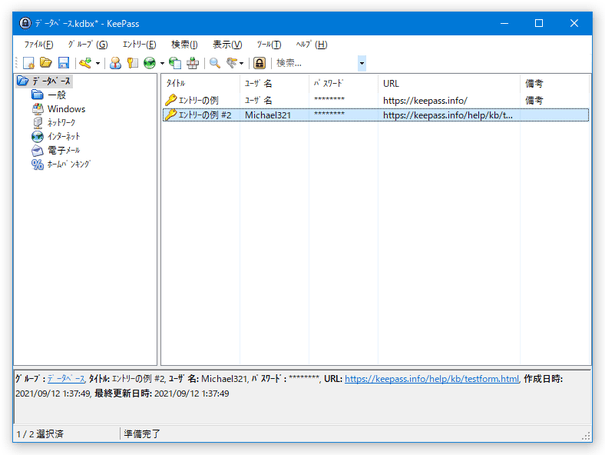Select the エントリーの例 #2 entry row
The image size is (605, 455).
tap(376, 115)
